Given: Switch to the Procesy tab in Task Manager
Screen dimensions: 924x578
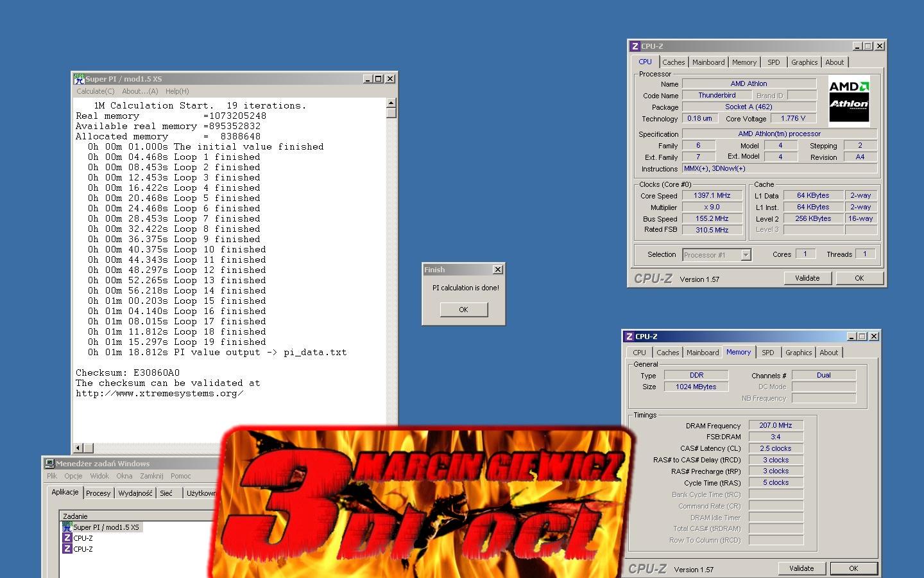Looking at the screenshot, I should 98,493.
